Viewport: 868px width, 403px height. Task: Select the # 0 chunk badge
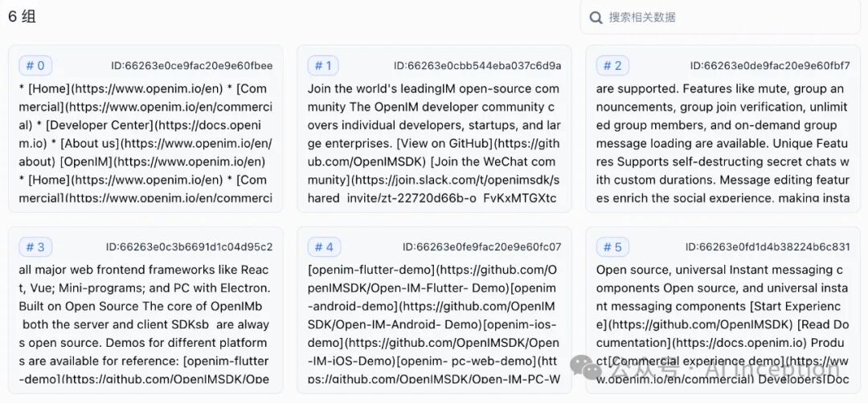[35, 66]
